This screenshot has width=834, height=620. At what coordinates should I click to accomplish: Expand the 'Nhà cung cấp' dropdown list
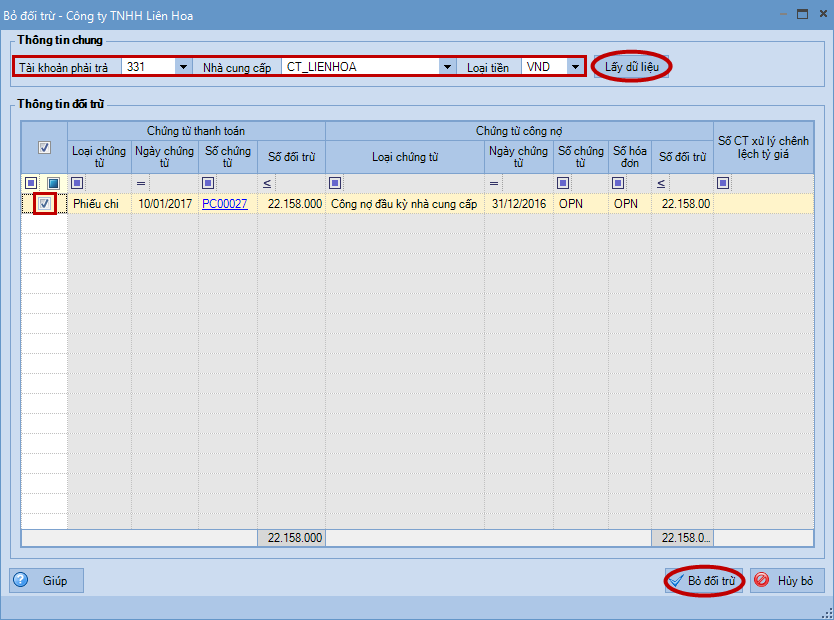click(x=447, y=67)
